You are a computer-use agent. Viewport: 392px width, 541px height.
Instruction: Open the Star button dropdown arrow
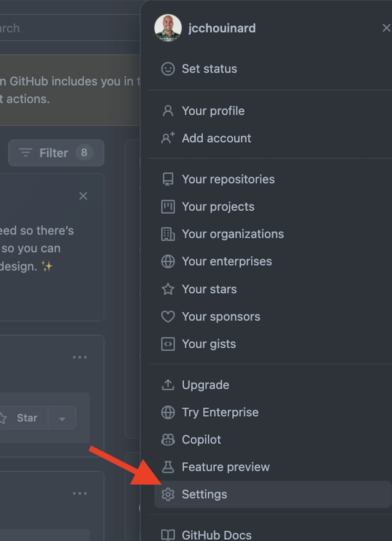[62, 418]
